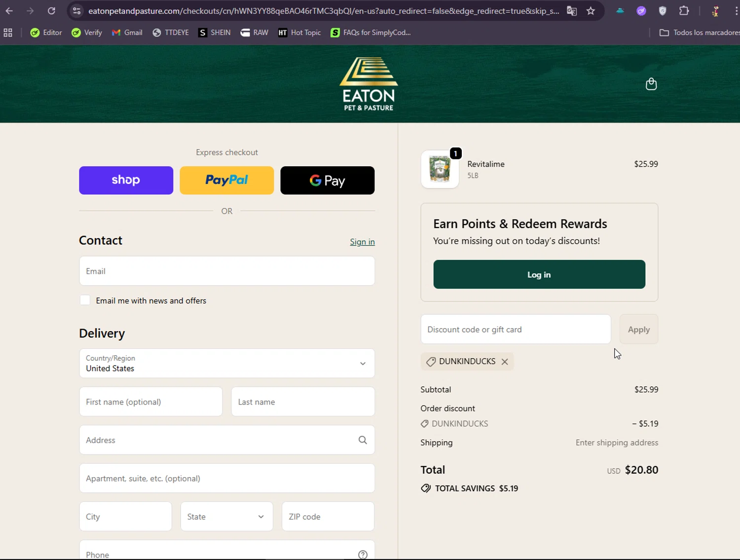The image size is (740, 560).
Task: Open the TTDEYE bookmark
Action: pos(171,33)
